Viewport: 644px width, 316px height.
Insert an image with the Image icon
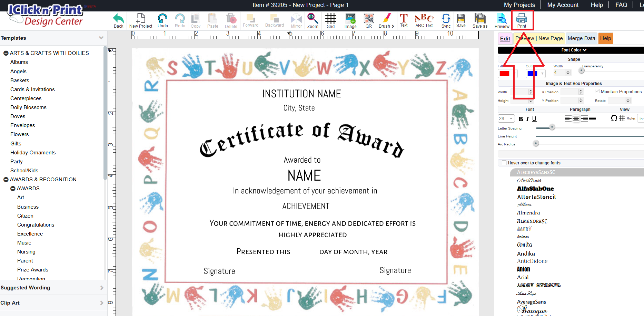350,20
